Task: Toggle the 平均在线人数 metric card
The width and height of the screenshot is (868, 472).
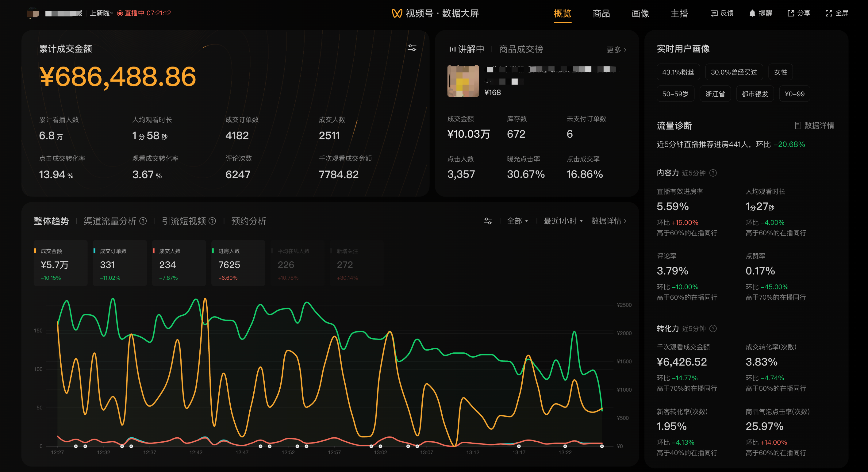Action: click(x=297, y=263)
